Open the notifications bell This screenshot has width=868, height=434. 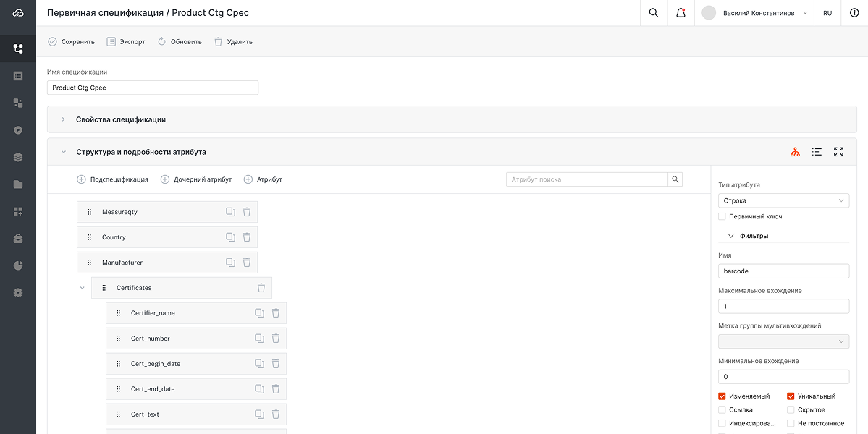681,13
